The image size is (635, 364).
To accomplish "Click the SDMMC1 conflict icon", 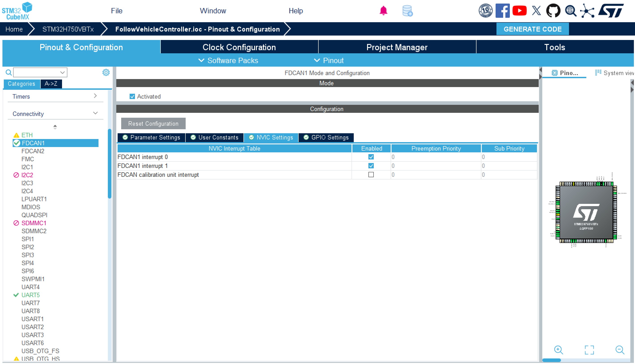I will [16, 223].
